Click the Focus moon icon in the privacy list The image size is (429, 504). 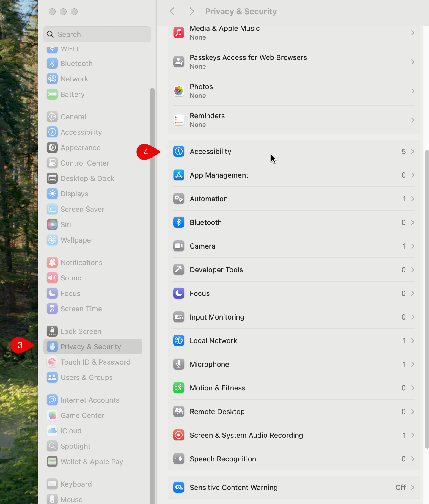(179, 293)
